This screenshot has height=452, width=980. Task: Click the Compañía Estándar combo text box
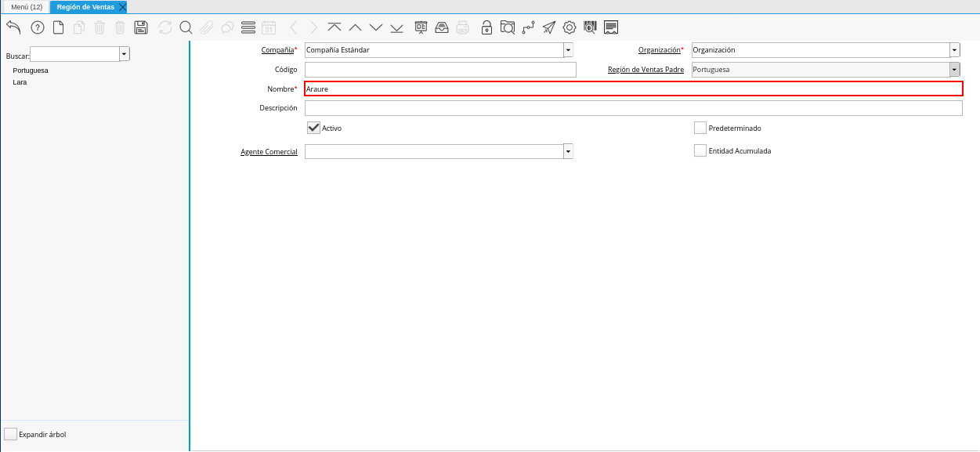coord(434,50)
